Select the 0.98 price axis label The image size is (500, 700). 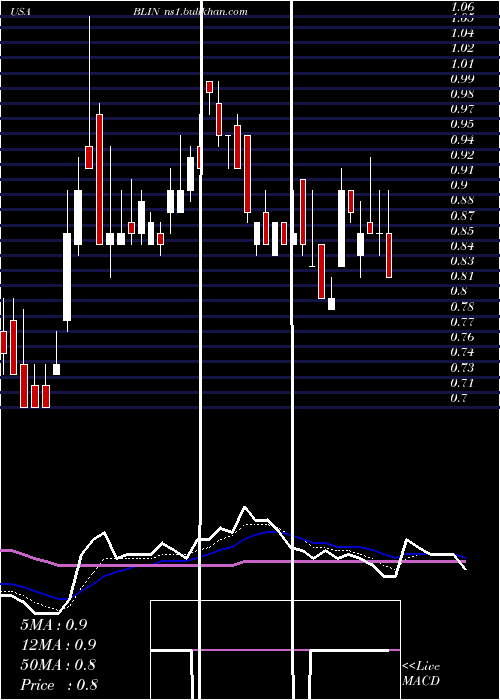[462, 94]
